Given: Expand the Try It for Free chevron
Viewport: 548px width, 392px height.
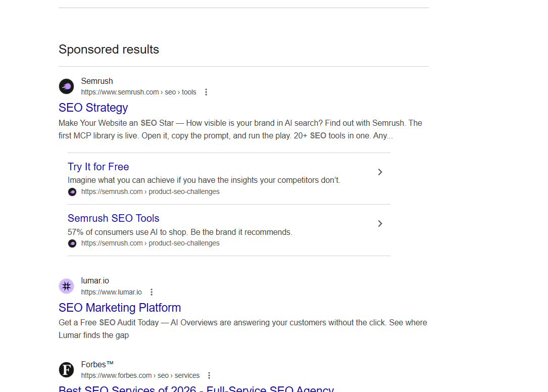Looking at the screenshot, I should click(x=380, y=172).
